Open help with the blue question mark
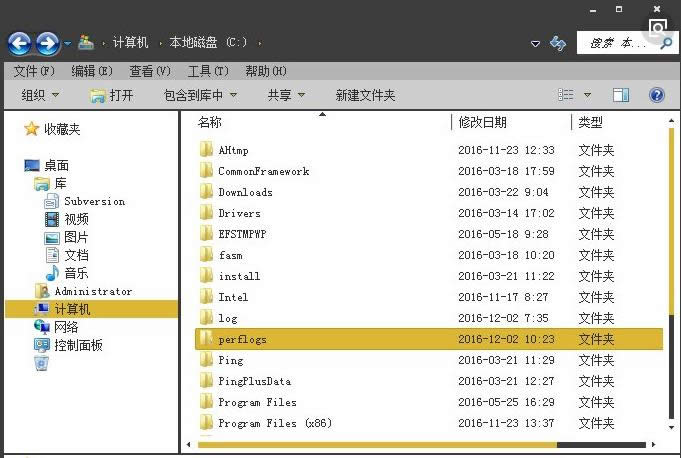This screenshot has height=458, width=681. click(x=657, y=95)
